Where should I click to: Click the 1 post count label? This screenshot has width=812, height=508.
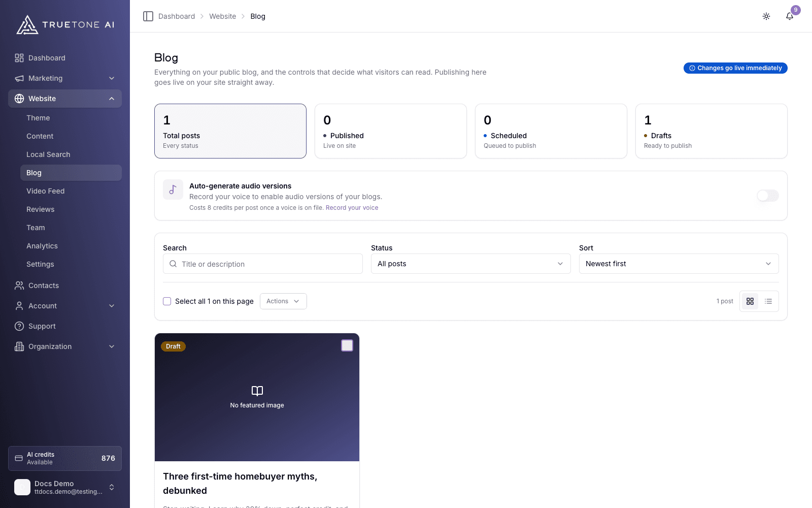tap(725, 301)
